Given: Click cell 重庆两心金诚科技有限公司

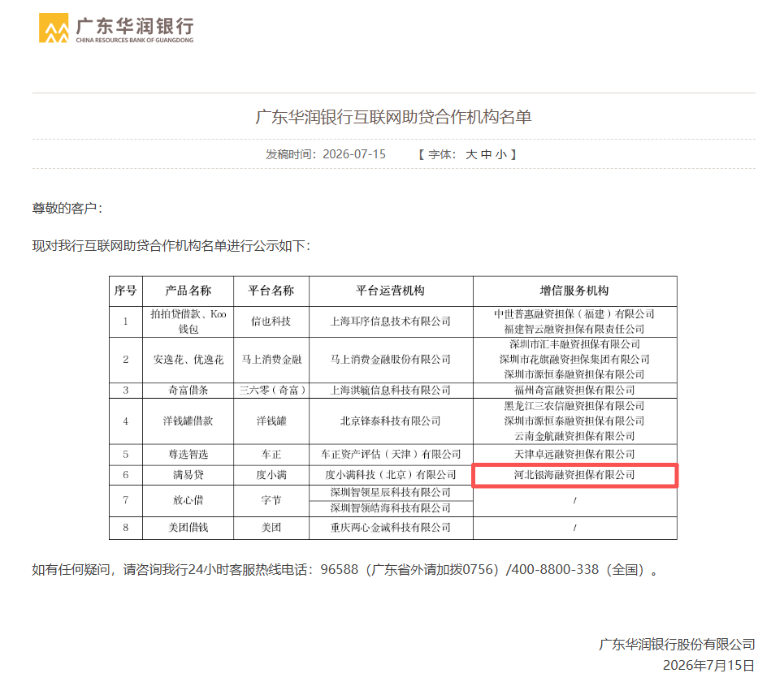Looking at the screenshot, I should pyautogui.click(x=391, y=528).
